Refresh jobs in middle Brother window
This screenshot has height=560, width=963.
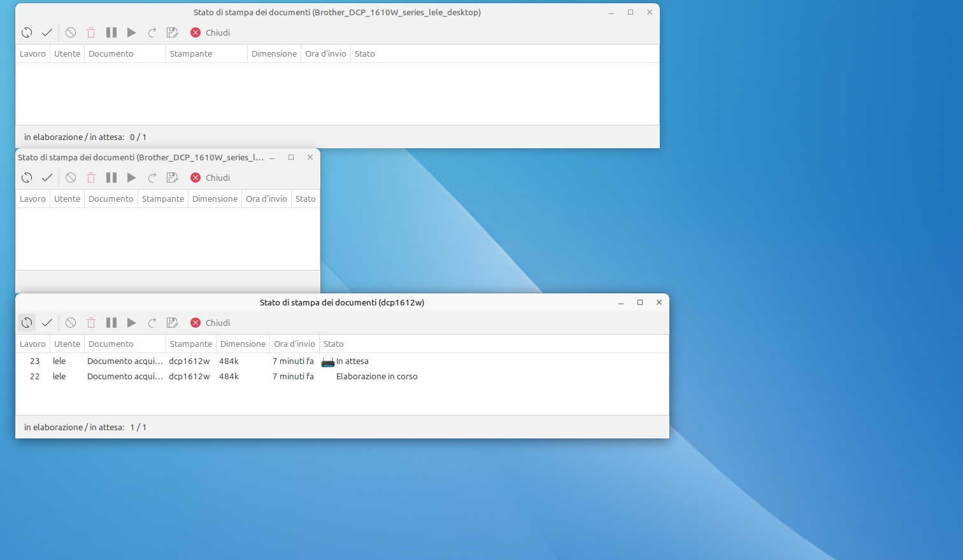click(27, 178)
